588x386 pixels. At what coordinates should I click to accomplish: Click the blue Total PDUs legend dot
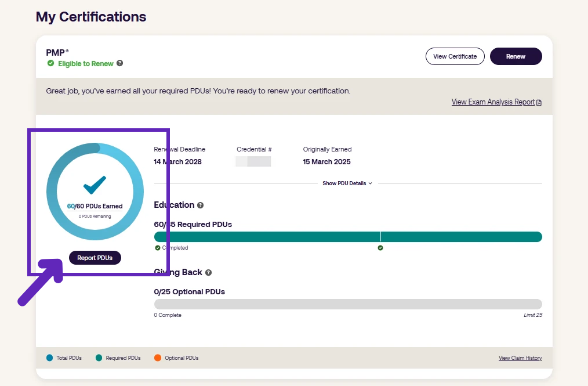[x=49, y=358]
